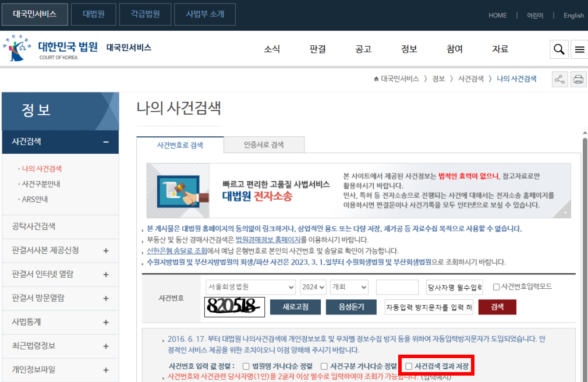This screenshot has height=382, width=588.
Task: Open 정보 main menu
Action: pos(409,49)
